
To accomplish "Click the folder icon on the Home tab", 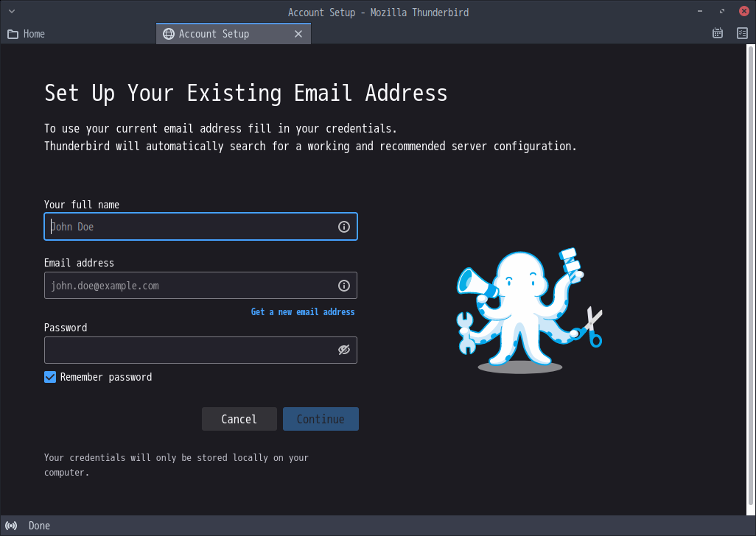I will 13,34.
